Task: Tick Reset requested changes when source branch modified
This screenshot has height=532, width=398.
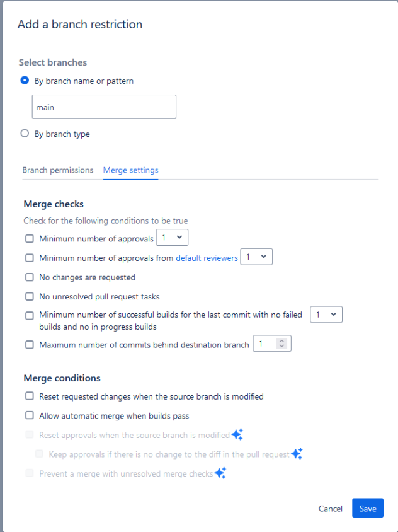Action: point(30,396)
